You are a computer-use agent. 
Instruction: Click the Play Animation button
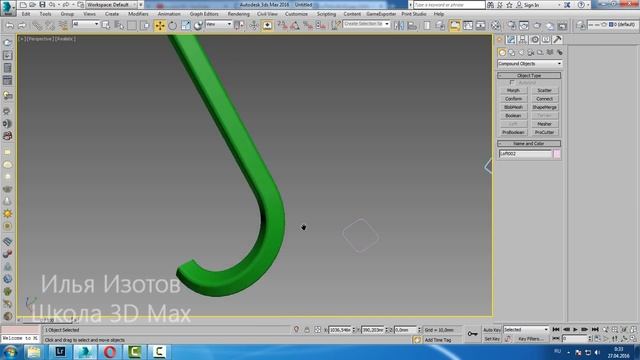576,329
